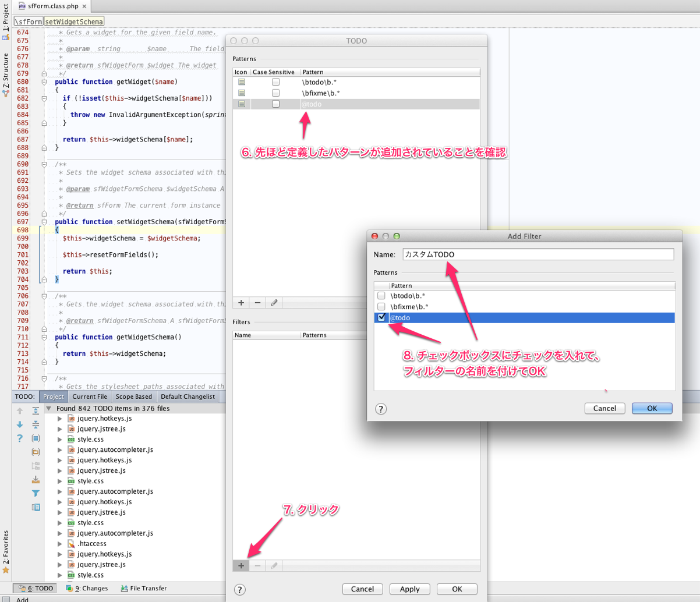This screenshot has width=700, height=602.
Task: Click the plus icon below the Filters list
Action: click(x=241, y=565)
